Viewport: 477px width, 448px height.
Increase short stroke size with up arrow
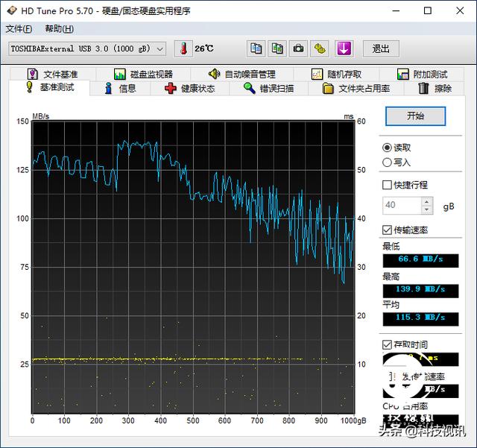[427, 201]
